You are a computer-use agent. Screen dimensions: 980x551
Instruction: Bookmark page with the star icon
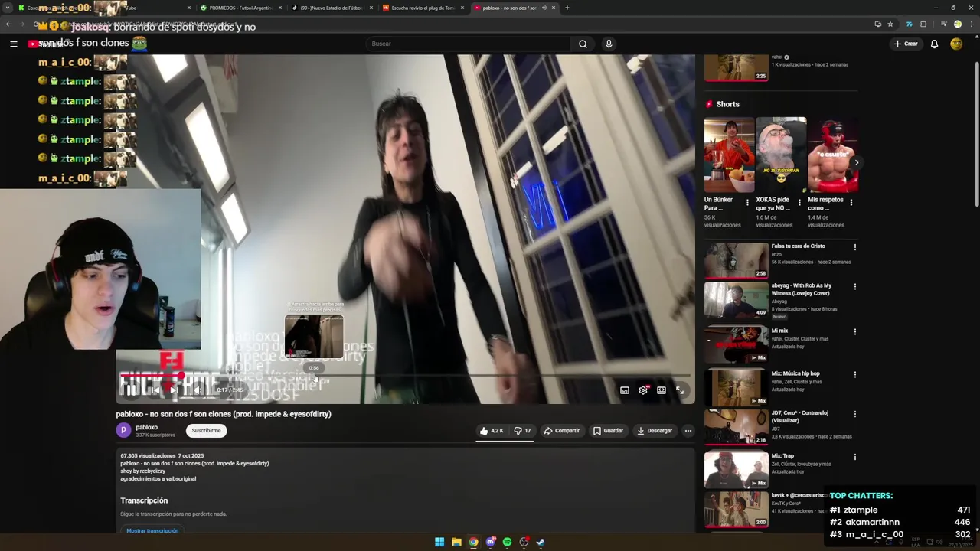(x=890, y=24)
